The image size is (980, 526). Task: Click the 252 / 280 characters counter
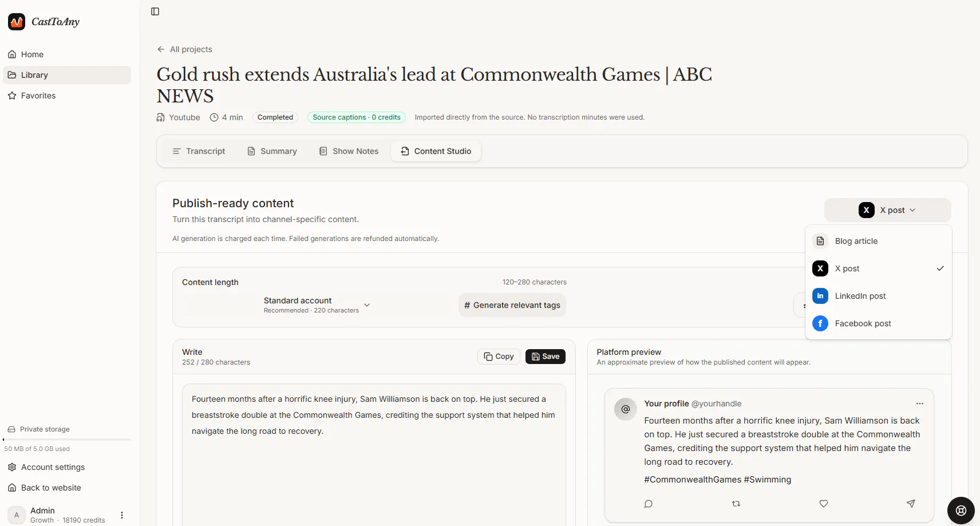coord(216,362)
